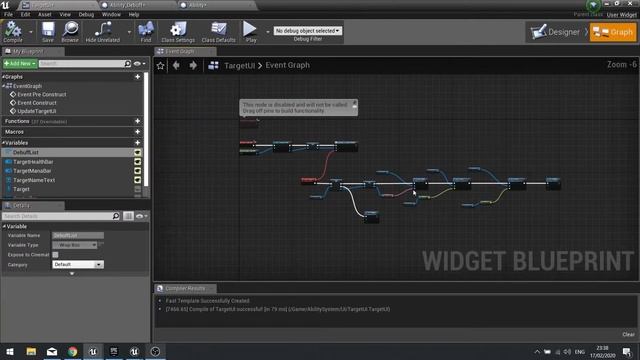Open debug object selection dropdown
Image resolution: width=640 pixels, height=360 pixels.
pos(308,31)
